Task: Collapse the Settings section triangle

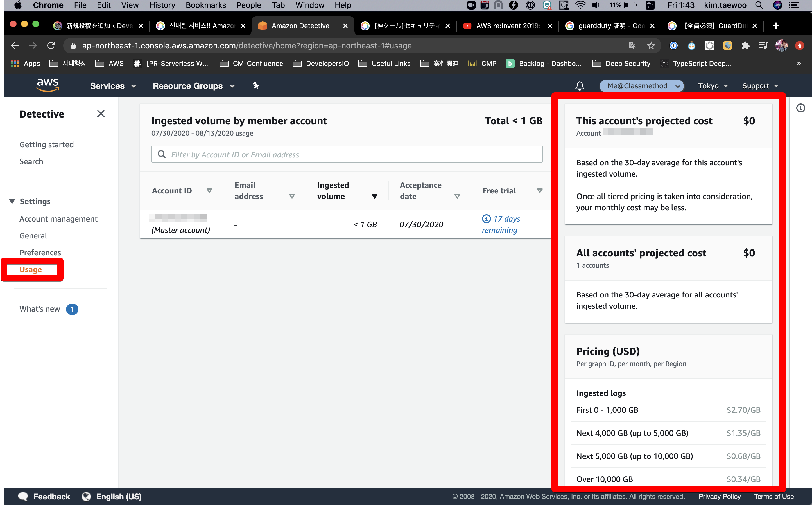Action: coord(12,201)
